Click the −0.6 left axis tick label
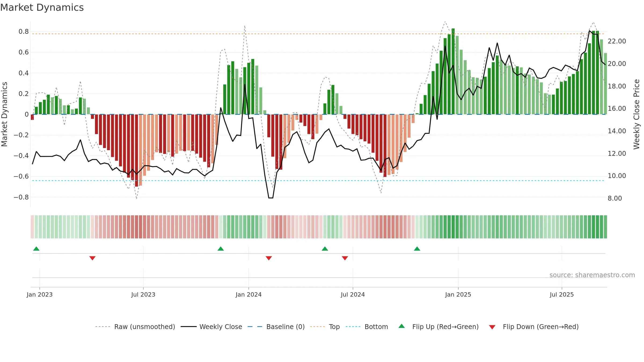The image size is (644, 362). click(x=21, y=176)
